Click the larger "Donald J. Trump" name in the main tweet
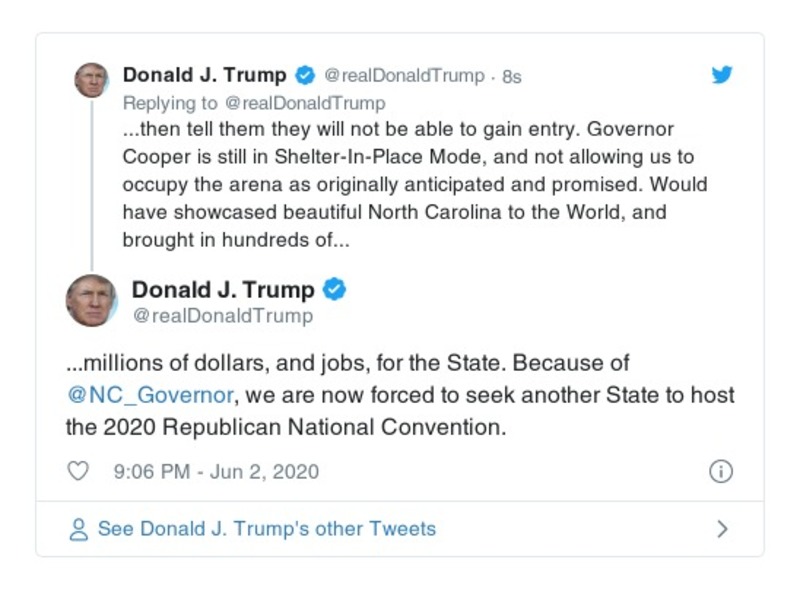This screenshot has width=800, height=607. point(223,290)
